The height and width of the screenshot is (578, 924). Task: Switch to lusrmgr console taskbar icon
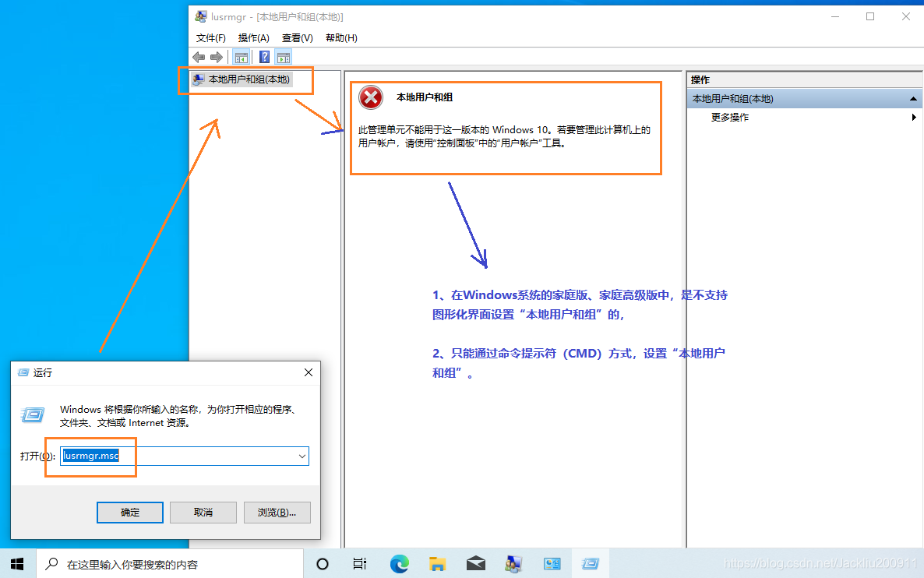(x=513, y=564)
